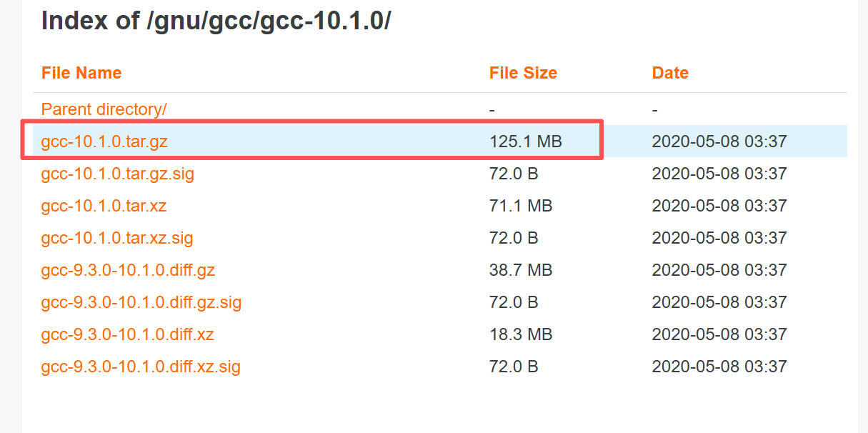This screenshot has width=868, height=433.
Task: Click the 18.3 MB size cell
Action: click(521, 334)
